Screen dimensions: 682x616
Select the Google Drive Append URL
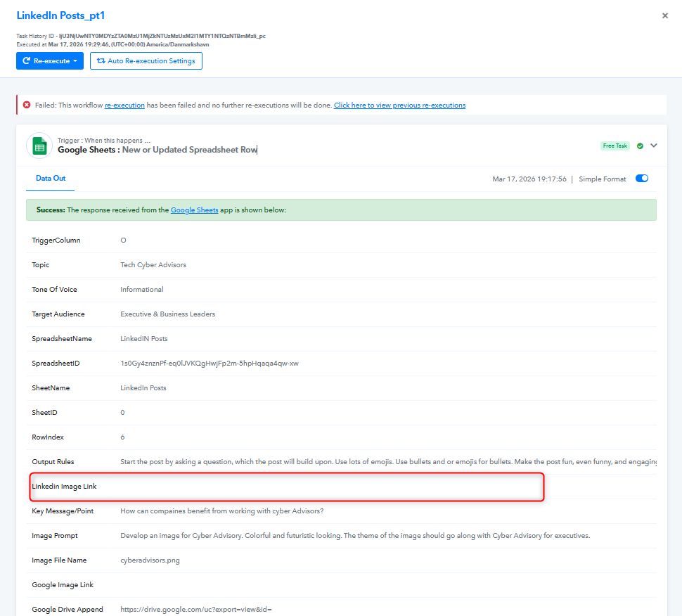195,610
